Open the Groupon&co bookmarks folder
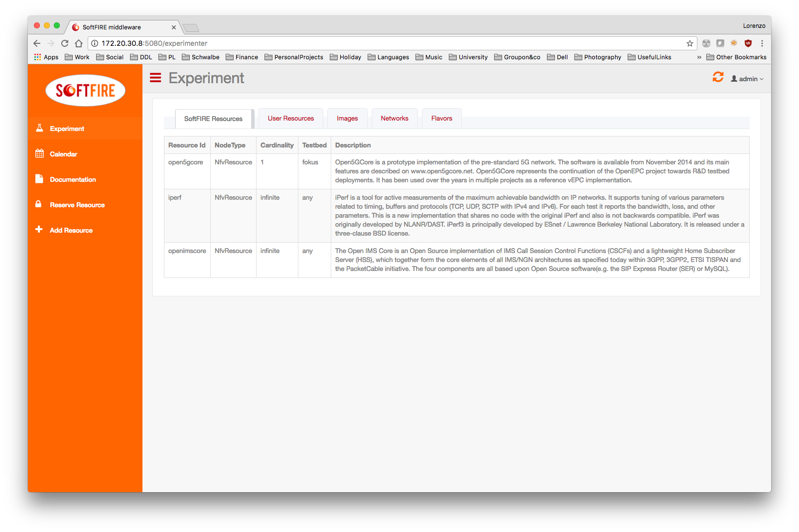The image size is (799, 532). coord(517,57)
